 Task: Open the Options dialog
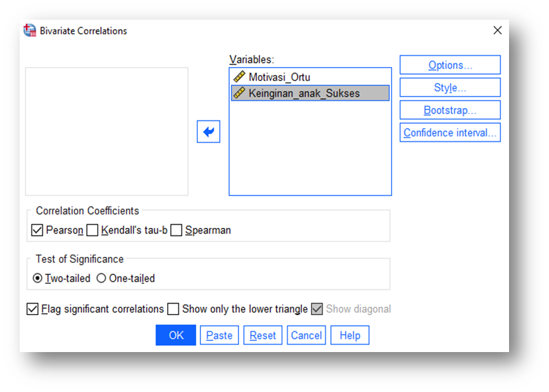450,65
